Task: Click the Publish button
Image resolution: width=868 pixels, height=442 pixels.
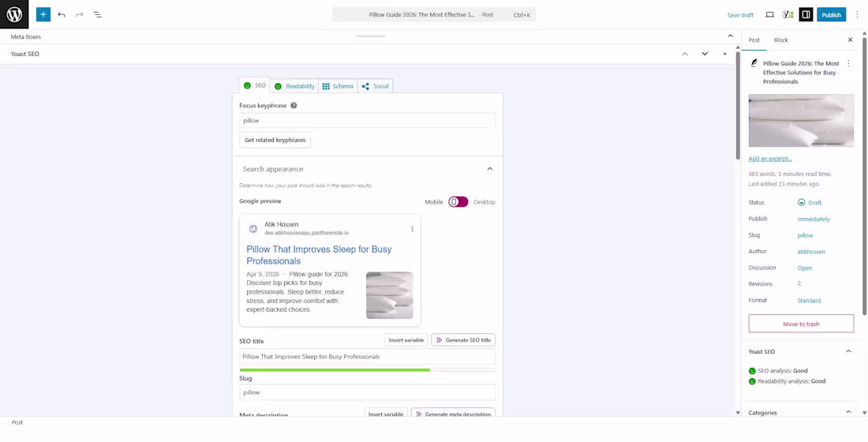Action: click(831, 15)
